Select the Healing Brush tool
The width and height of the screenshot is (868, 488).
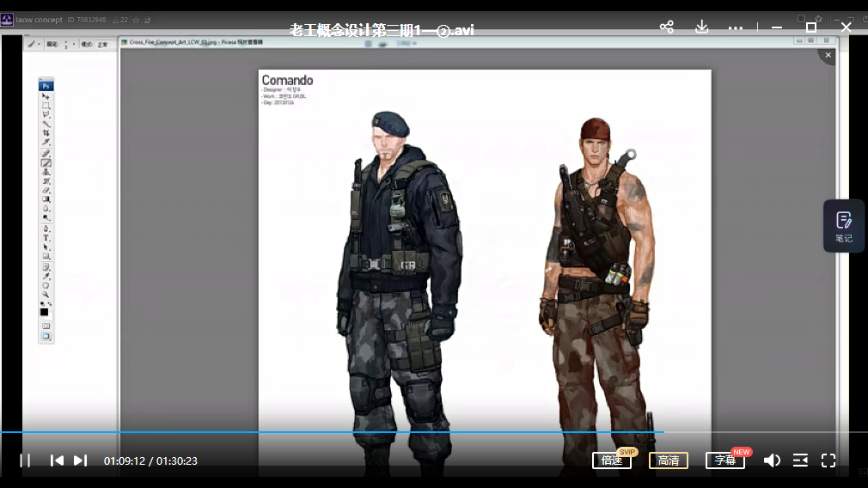[46, 153]
